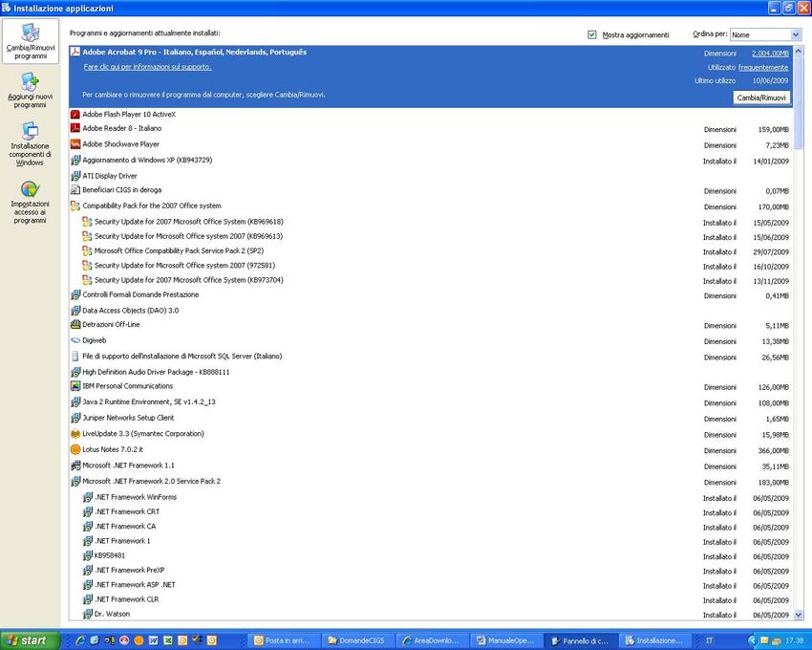The image size is (812, 650).
Task: Uncheck the Mostra aggiornamenti checkbox
Action: pyautogui.click(x=592, y=34)
